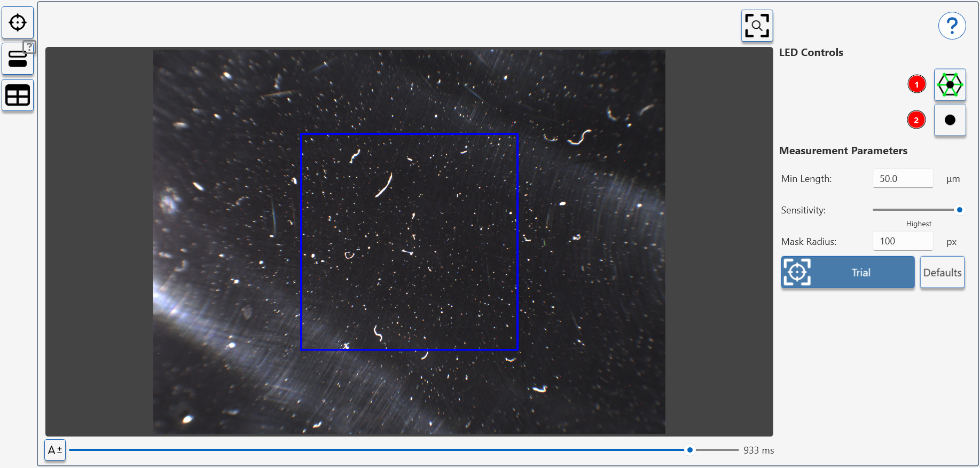Click inside the blue region-of-interest box
Image resolution: width=980 pixels, height=468 pixels.
point(409,242)
